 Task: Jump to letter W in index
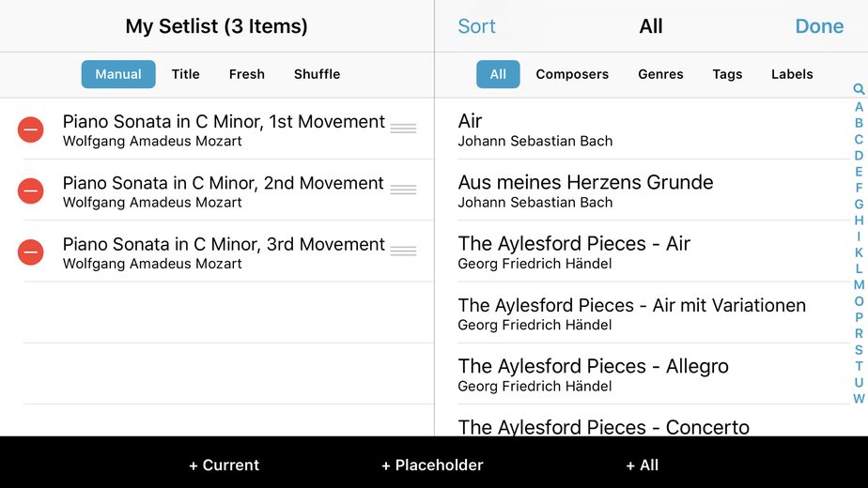[859, 398]
